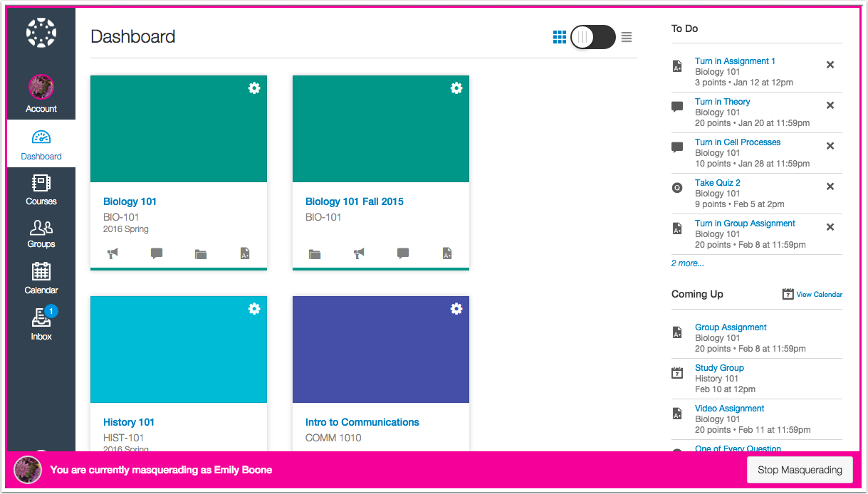
Task: Click the avatar in the masquerading banner
Action: click(x=27, y=470)
